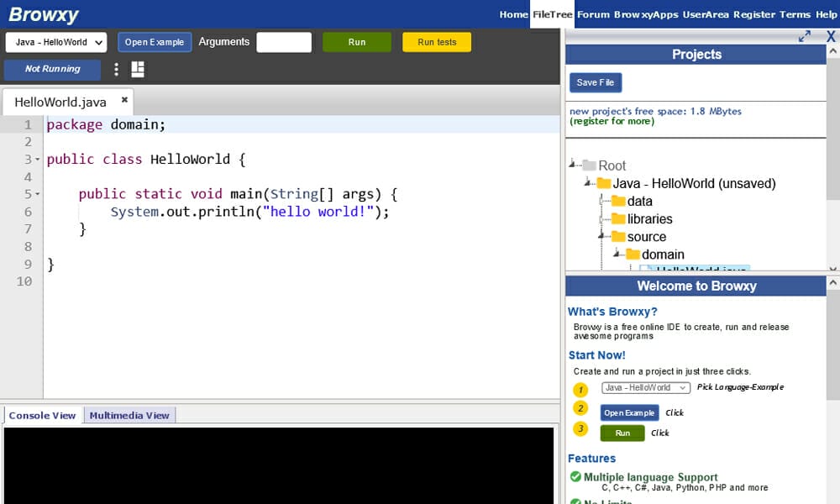Viewport: 840px width, 504px height.
Task: Click the green checkmark beside Multiple language Support
Action: pos(575,476)
